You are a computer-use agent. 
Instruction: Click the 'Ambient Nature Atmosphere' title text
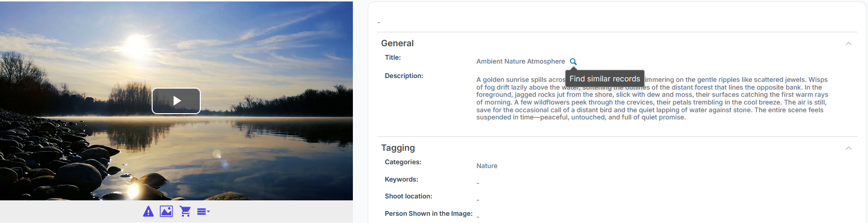pyautogui.click(x=520, y=62)
